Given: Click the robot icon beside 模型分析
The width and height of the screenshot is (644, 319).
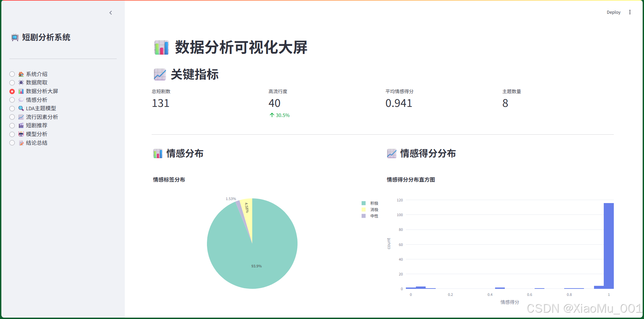Looking at the screenshot, I should [x=21, y=134].
